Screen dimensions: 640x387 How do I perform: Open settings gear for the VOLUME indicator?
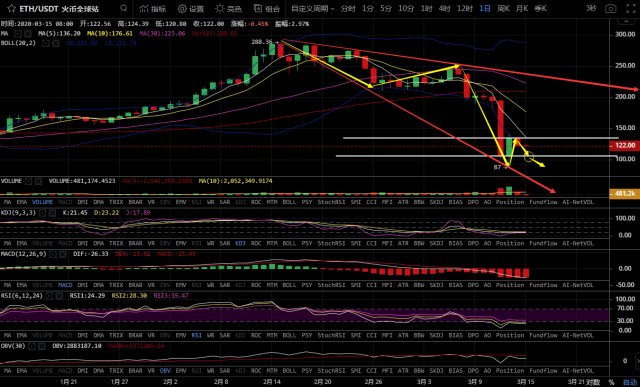[x=29, y=181]
